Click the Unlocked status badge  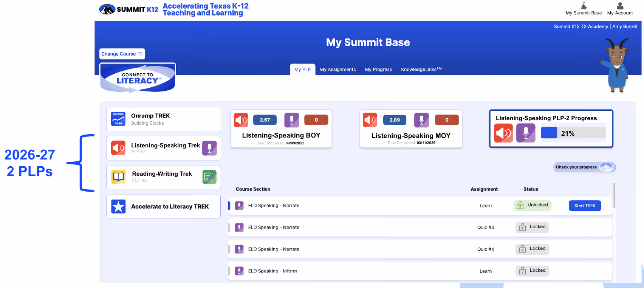coord(533,205)
